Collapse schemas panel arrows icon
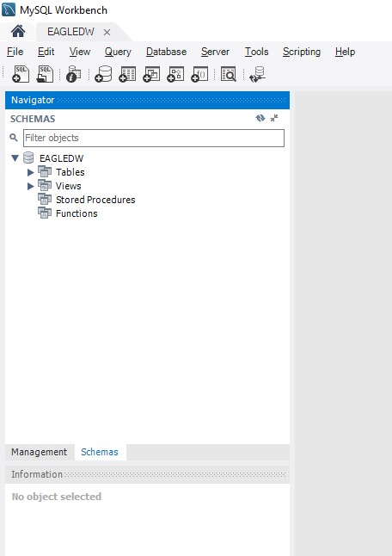Screen dimensions: 392x556 coord(274,118)
